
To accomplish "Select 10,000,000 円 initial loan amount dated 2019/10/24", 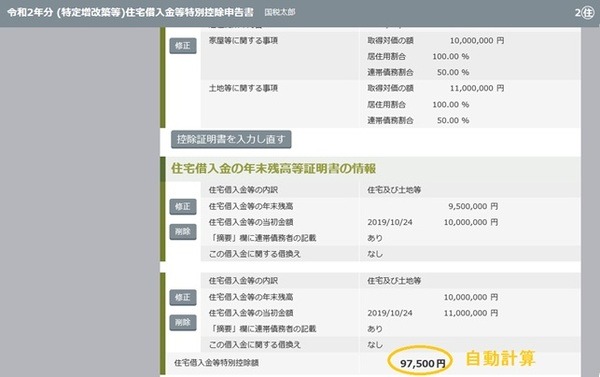I will pyautogui.click(x=471, y=222).
